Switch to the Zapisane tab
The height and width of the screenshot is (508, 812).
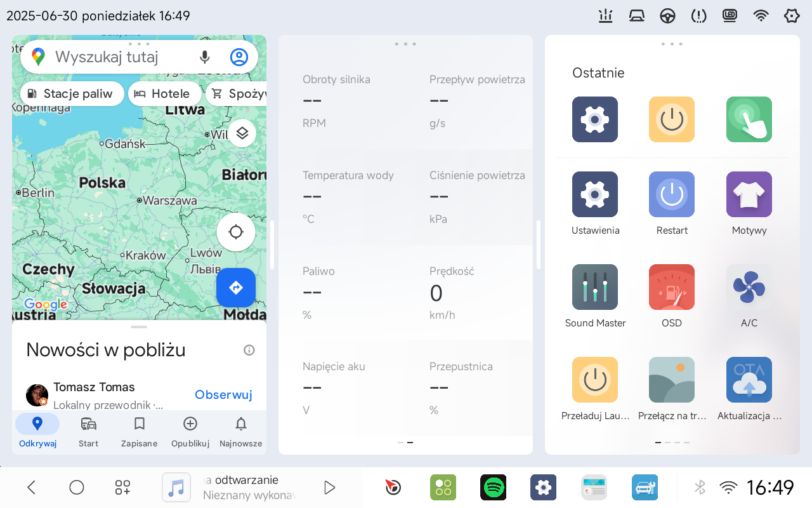[x=139, y=432]
